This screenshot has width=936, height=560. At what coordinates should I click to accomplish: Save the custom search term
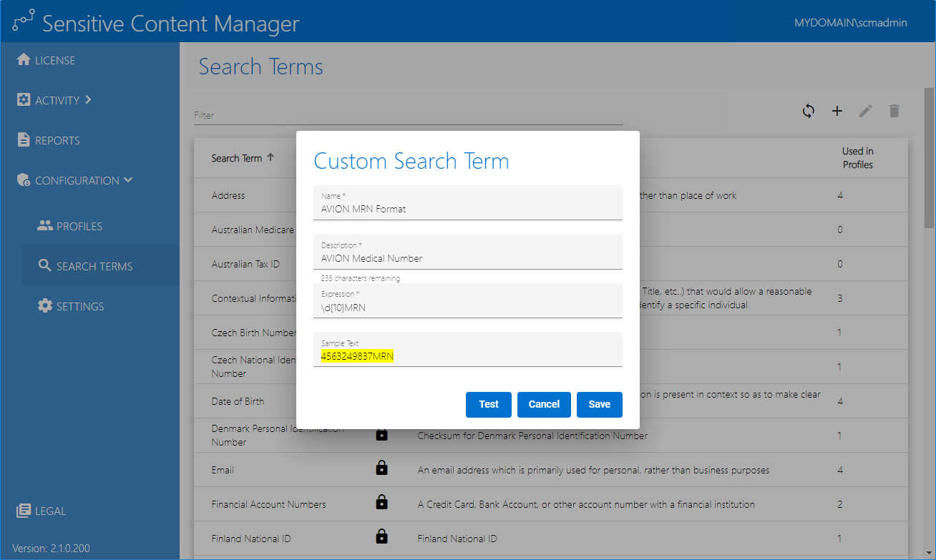tap(600, 404)
